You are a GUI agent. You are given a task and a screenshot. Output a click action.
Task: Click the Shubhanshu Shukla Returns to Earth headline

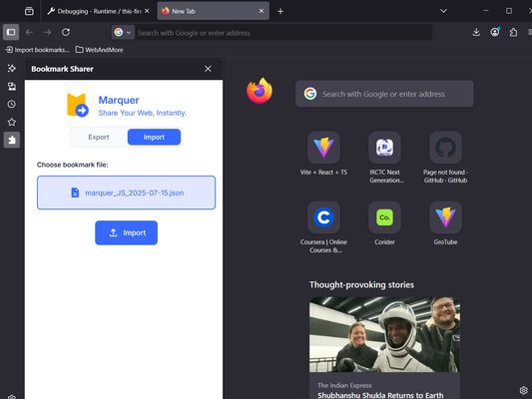tap(380, 395)
